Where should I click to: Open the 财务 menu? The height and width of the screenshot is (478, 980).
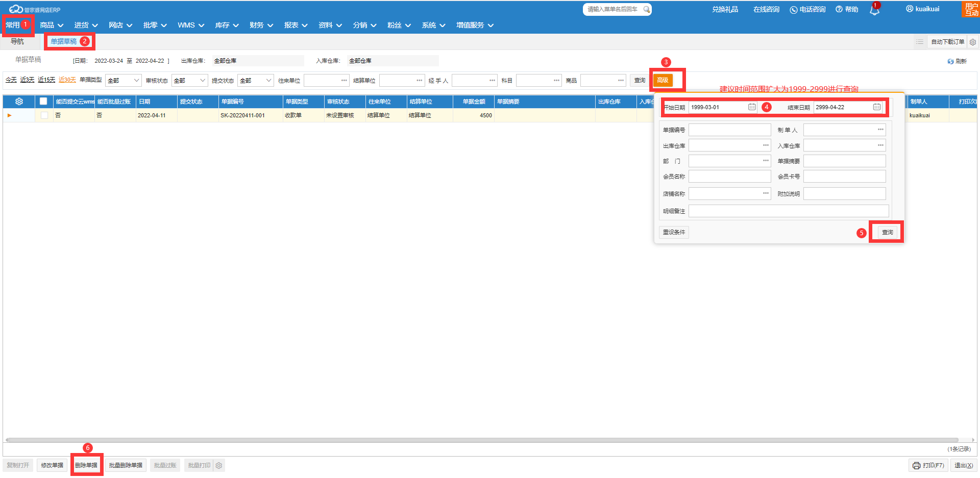(x=261, y=25)
